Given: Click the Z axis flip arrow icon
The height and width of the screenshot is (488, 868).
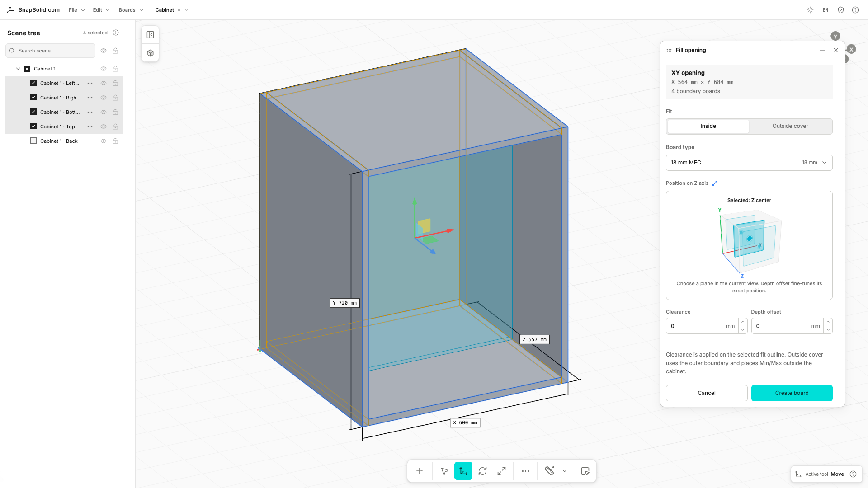Looking at the screenshot, I should click(715, 183).
